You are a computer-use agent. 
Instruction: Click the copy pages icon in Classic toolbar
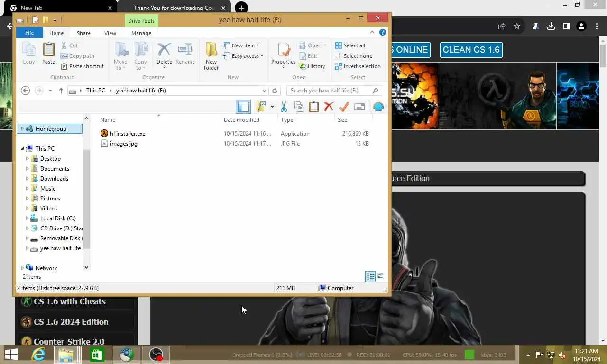pos(299,107)
